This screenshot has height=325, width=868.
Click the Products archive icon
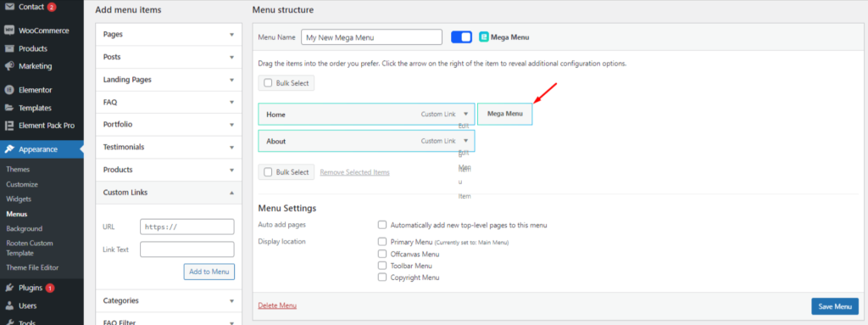(x=8, y=48)
